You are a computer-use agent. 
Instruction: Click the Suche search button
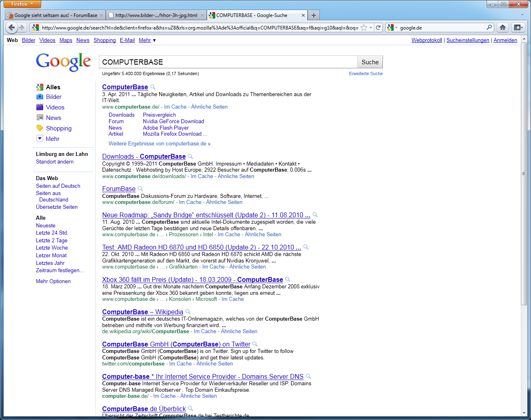[370, 62]
